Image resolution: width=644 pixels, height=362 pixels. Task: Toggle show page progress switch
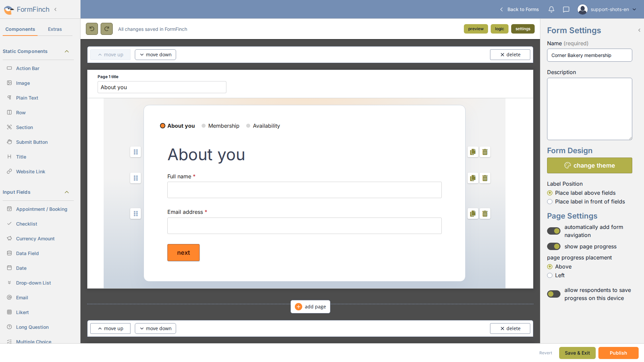point(554,246)
